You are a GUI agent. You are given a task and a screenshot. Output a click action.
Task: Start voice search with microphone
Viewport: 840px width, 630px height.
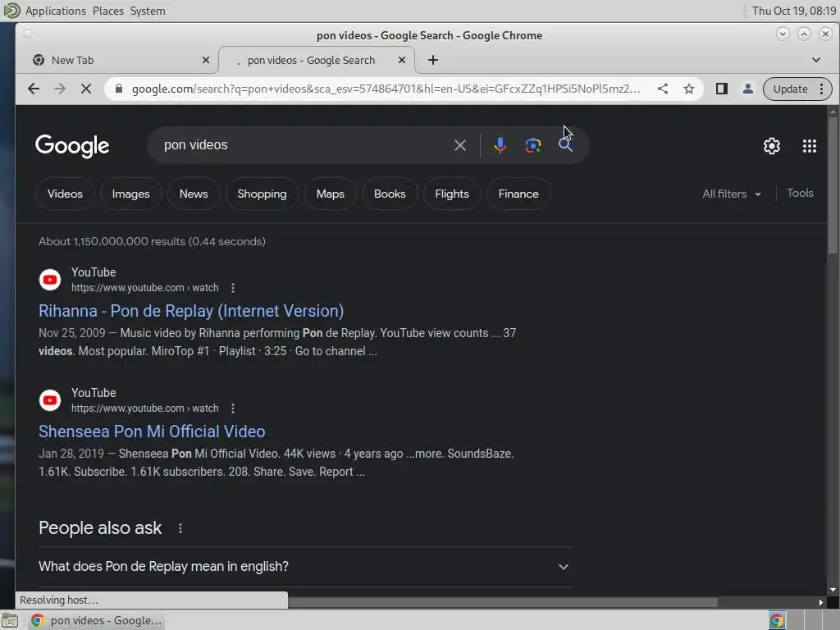click(x=500, y=145)
